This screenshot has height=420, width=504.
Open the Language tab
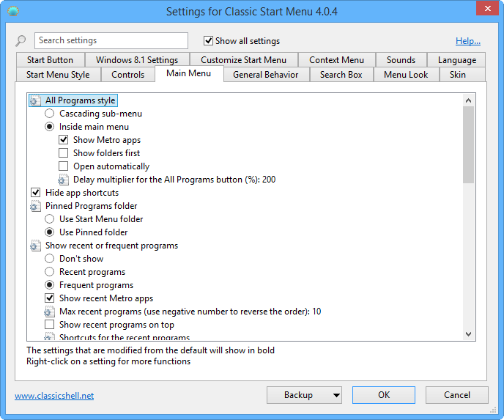click(x=457, y=60)
